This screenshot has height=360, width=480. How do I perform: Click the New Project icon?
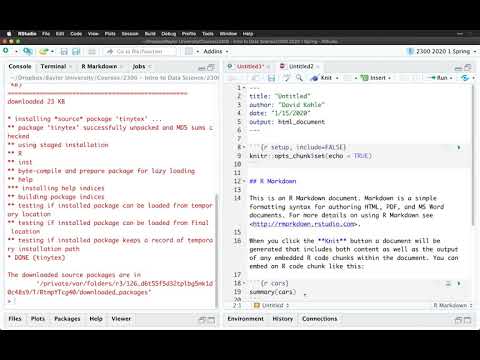(28, 51)
